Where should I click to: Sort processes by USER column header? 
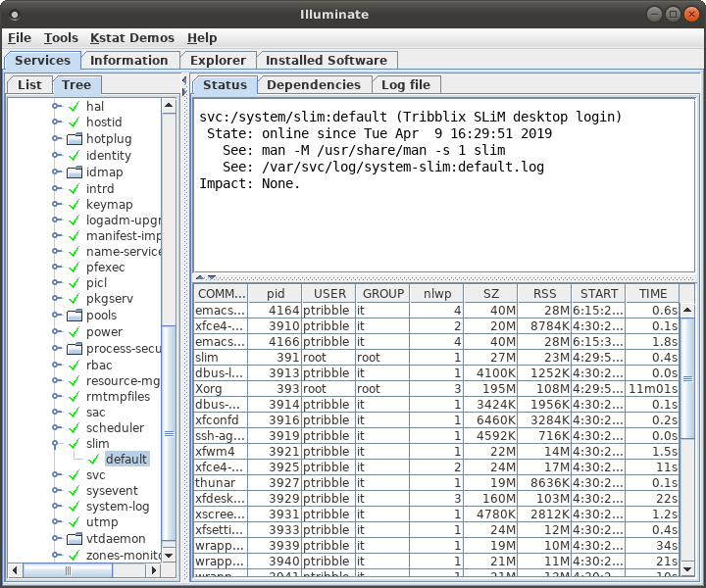click(329, 294)
